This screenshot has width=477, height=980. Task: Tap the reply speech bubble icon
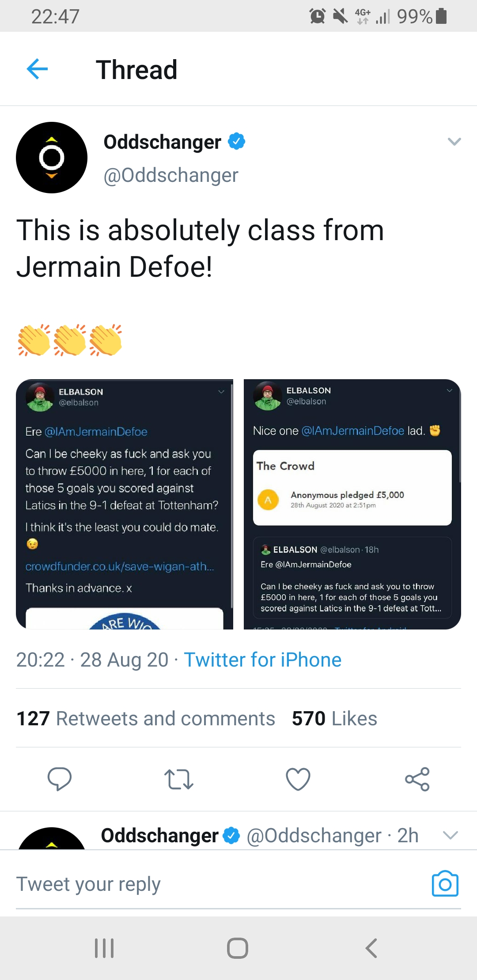point(60,779)
